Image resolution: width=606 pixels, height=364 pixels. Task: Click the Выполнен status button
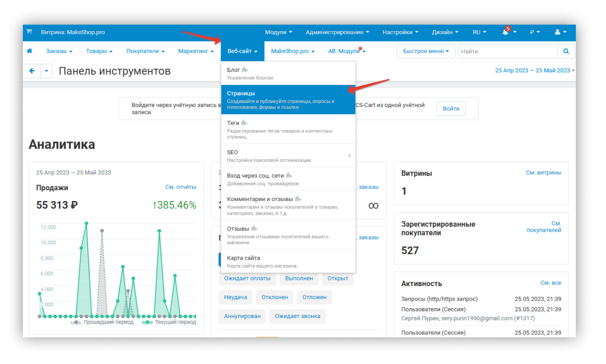tap(299, 278)
